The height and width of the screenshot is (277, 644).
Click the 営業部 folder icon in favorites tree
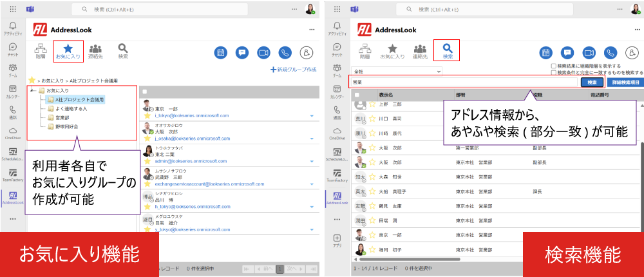pos(50,118)
